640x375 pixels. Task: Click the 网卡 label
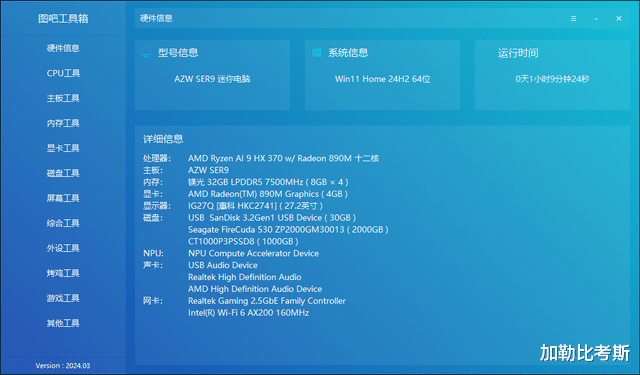153,301
